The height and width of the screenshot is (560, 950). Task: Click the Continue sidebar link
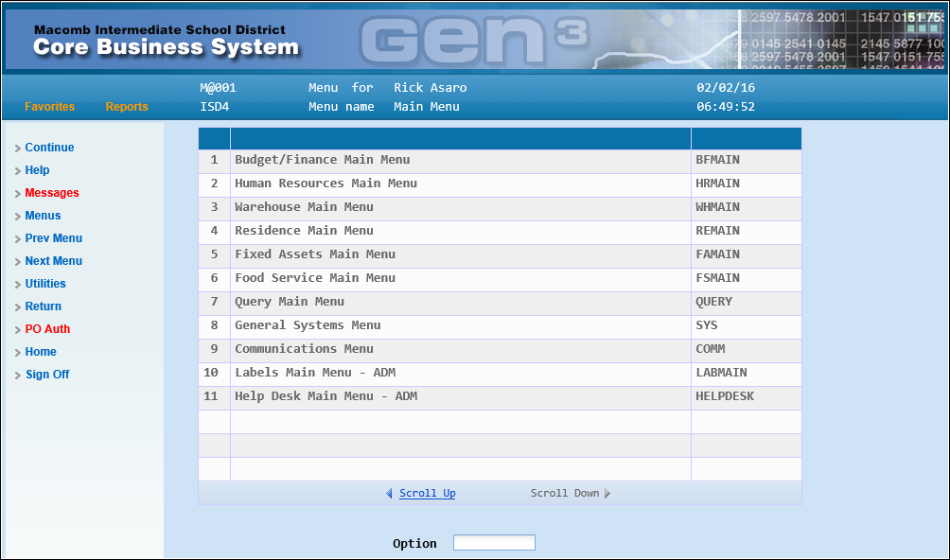(50, 148)
